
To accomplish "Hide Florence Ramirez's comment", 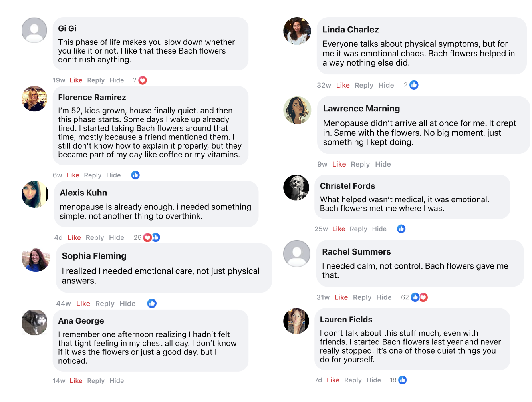I will point(113,175).
